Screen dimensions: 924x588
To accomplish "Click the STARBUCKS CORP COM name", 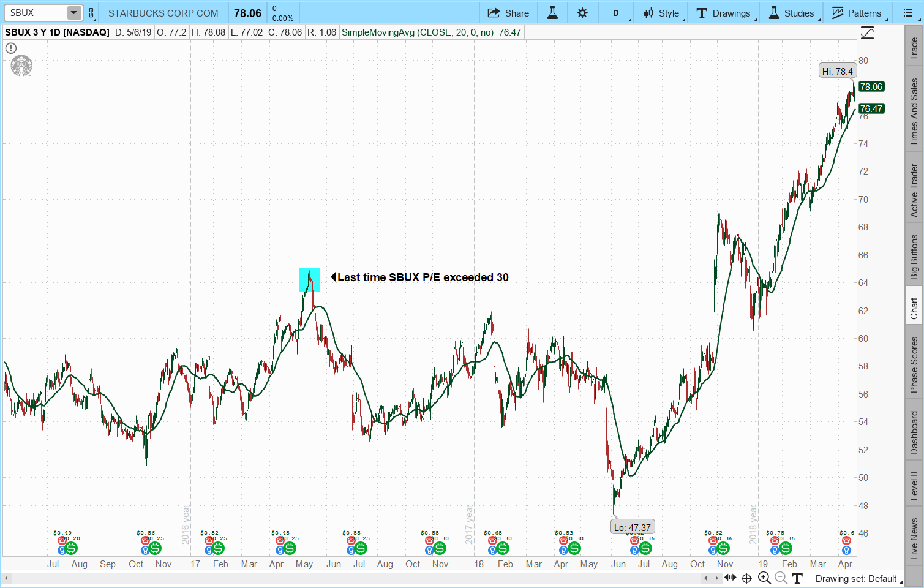I will (163, 13).
